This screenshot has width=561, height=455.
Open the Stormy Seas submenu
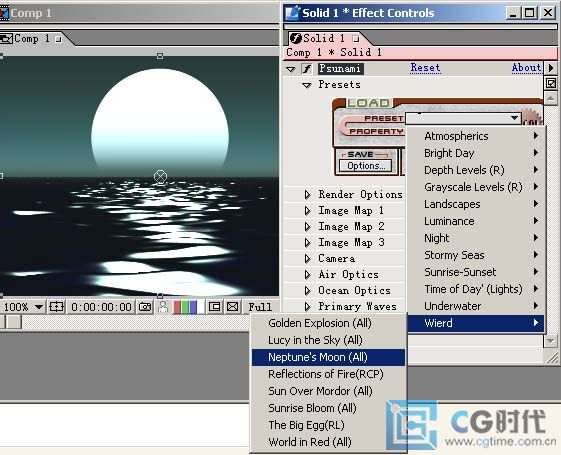(x=476, y=255)
